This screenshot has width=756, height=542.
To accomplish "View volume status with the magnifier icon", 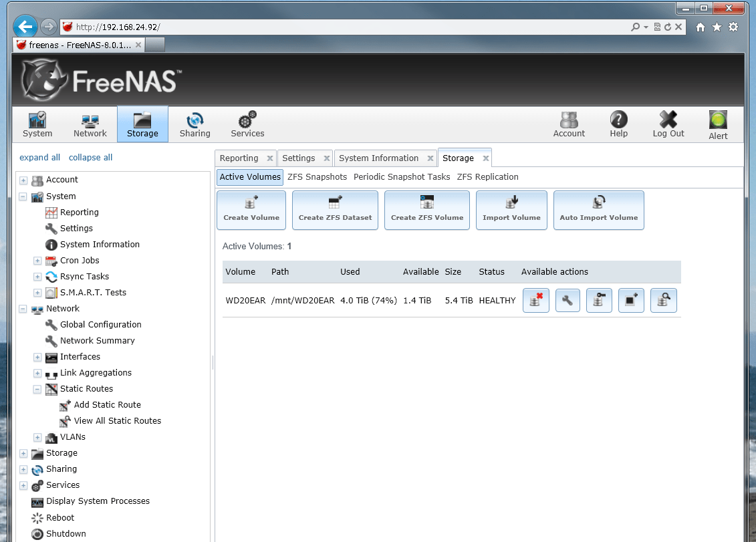I will (664, 300).
